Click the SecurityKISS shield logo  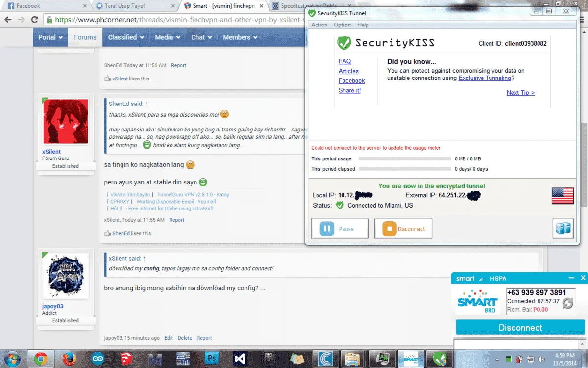(344, 43)
